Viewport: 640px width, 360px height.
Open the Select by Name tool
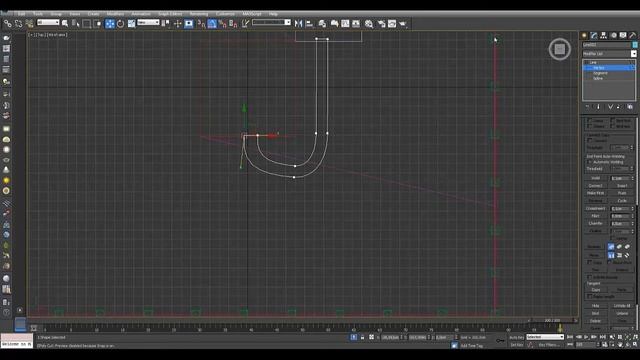76,24
